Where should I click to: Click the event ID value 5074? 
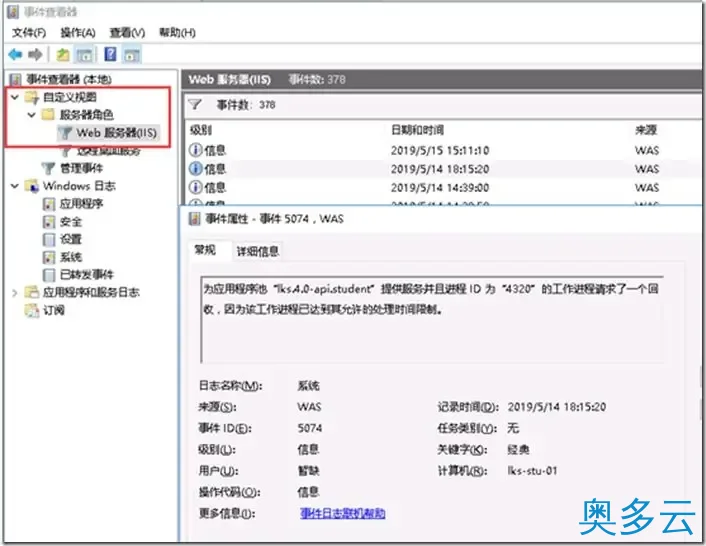coord(310,428)
